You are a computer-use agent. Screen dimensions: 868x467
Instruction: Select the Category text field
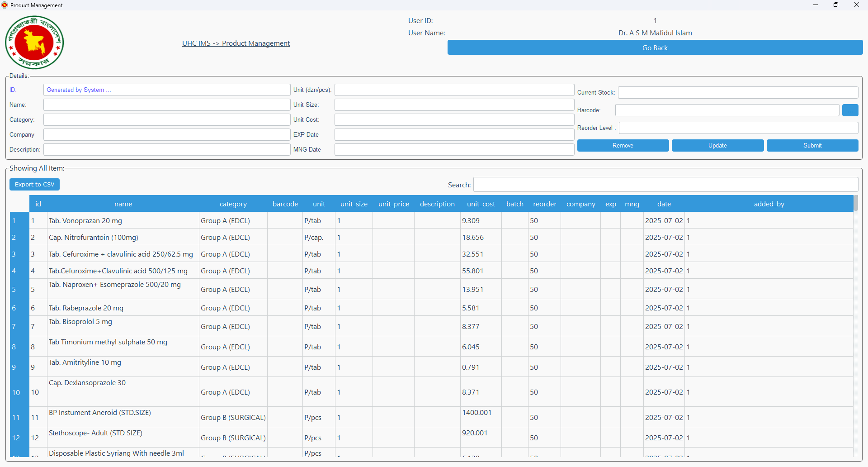(x=167, y=120)
